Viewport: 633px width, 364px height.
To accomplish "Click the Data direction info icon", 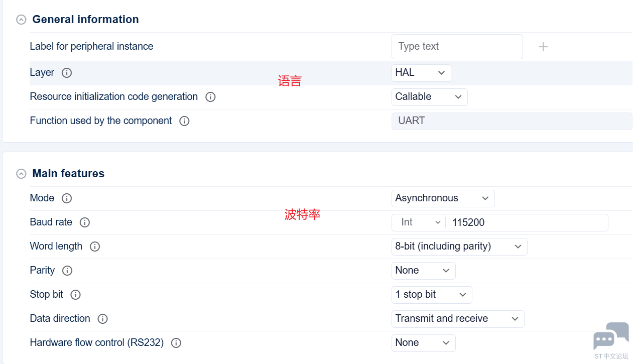I will 103,319.
